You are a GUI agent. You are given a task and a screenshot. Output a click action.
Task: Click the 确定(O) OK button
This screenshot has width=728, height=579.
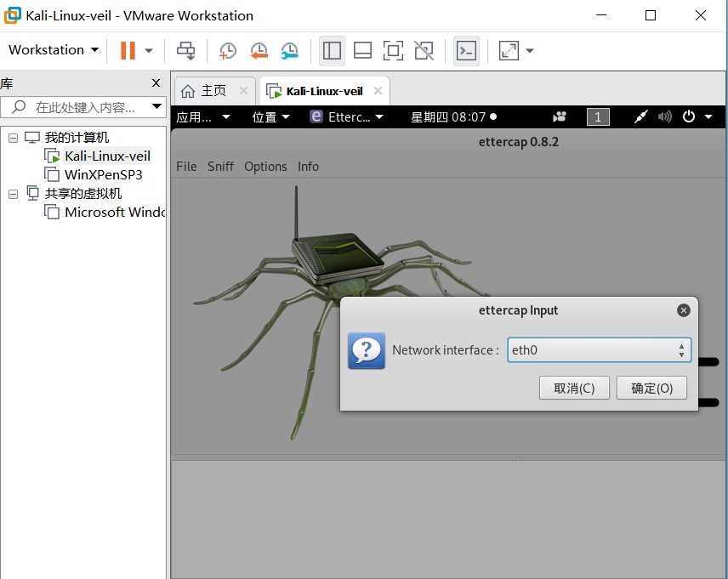651,388
